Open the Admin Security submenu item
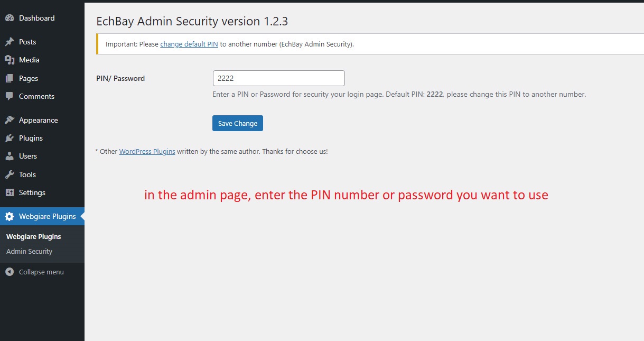644x341 pixels. pyautogui.click(x=29, y=251)
